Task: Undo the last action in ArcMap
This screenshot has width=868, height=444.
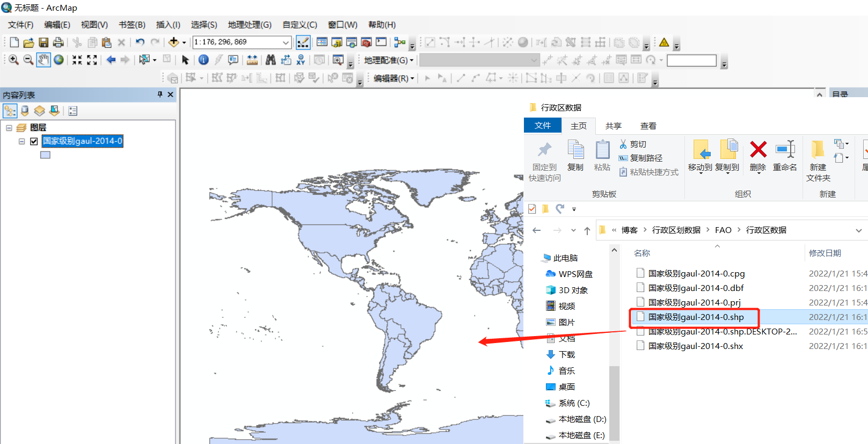Action: click(x=140, y=42)
